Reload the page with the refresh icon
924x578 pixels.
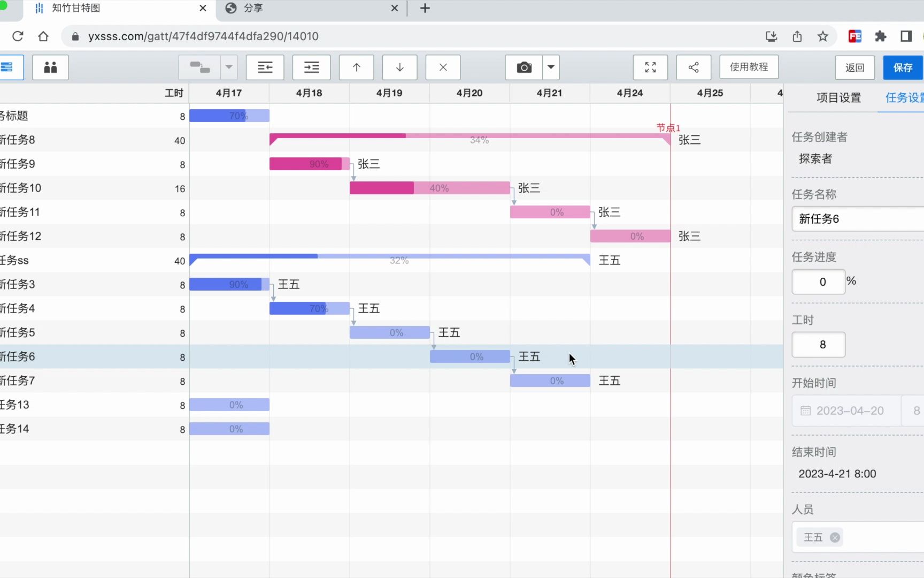pyautogui.click(x=18, y=36)
